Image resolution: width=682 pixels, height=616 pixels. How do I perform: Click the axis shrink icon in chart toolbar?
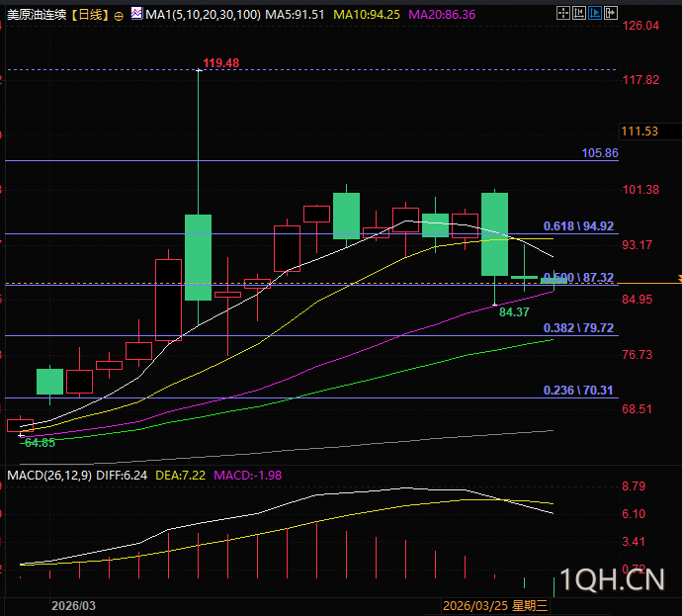579,14
